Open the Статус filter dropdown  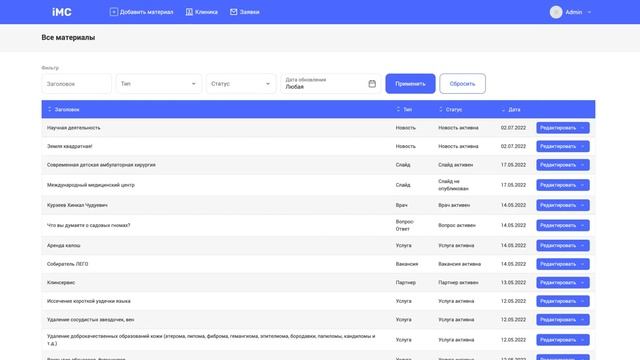[241, 84]
